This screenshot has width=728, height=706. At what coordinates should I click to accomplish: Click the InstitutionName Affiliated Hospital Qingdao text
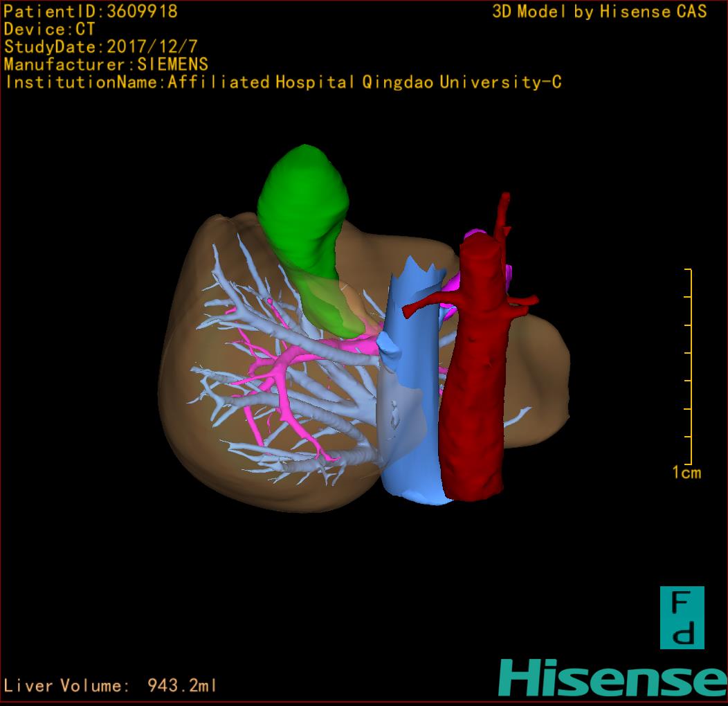pyautogui.click(x=283, y=82)
